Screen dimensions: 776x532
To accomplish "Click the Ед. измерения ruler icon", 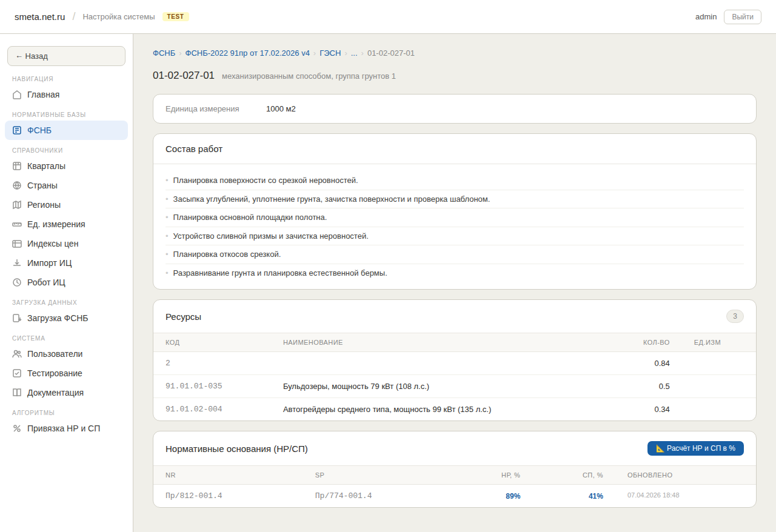I will (17, 224).
